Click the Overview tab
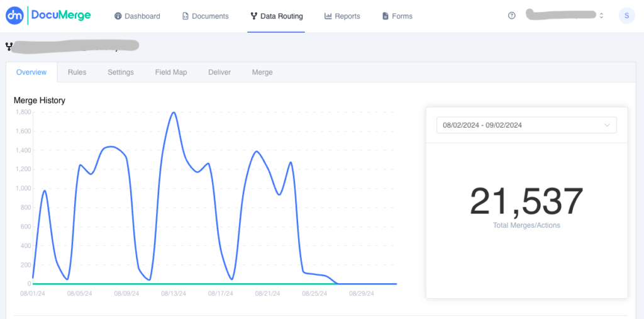The image size is (644, 319). pyautogui.click(x=31, y=72)
